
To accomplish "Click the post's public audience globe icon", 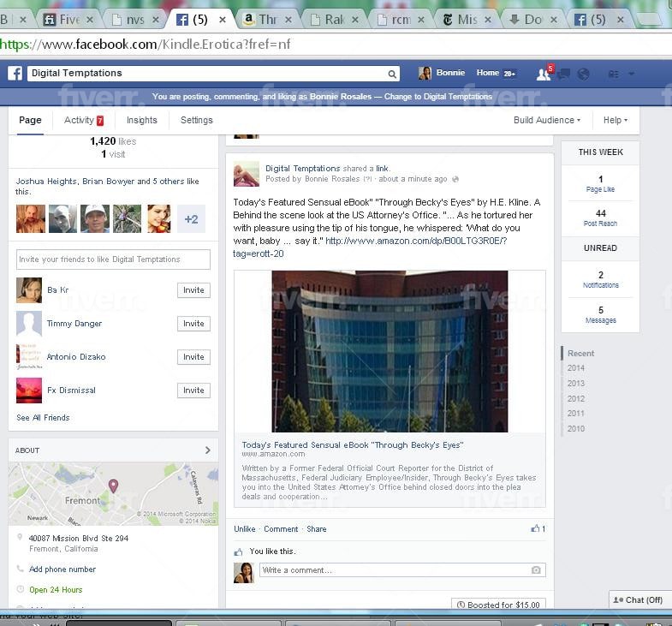I will click(455, 179).
